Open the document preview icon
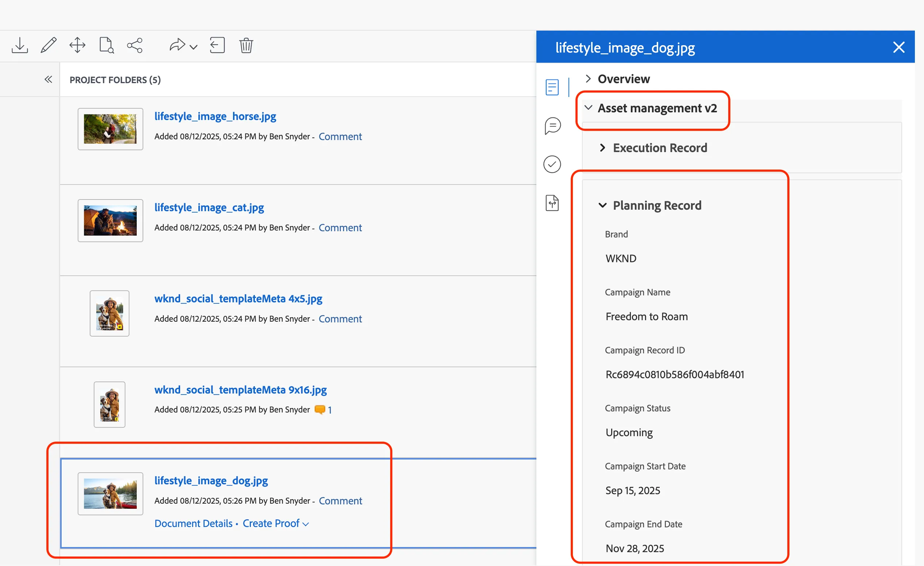Viewport: 924px width, 566px height. (106, 46)
